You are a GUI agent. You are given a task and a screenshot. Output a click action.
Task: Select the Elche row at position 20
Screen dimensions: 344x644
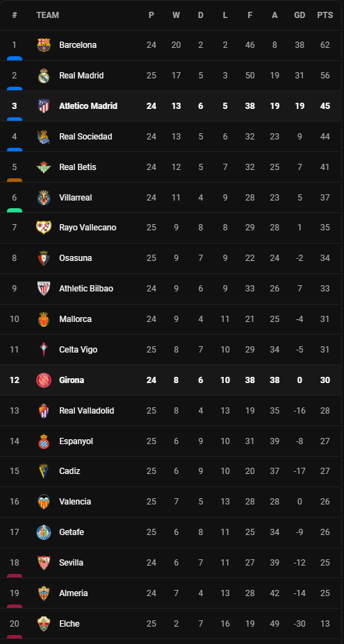pos(172,623)
